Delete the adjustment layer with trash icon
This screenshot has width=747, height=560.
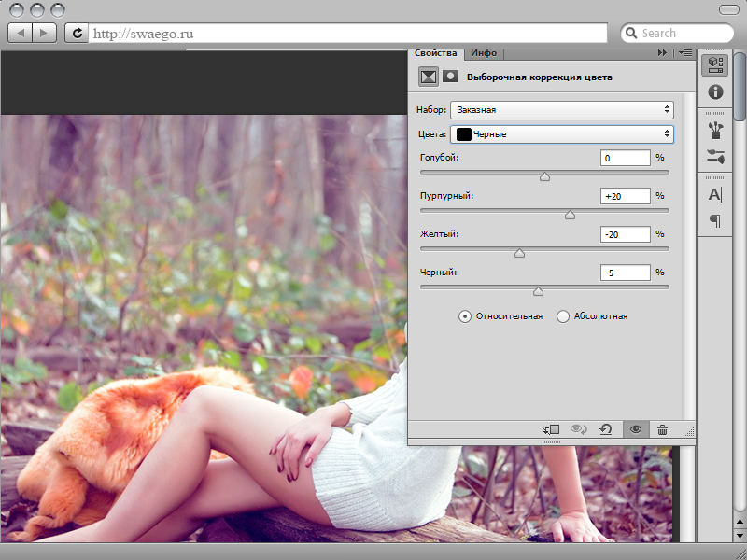662,430
